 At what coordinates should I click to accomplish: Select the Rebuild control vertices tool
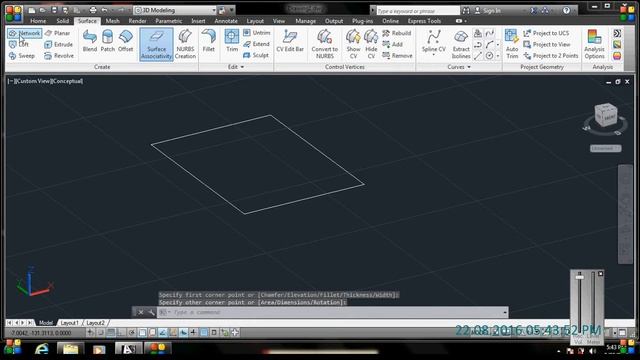pos(397,33)
